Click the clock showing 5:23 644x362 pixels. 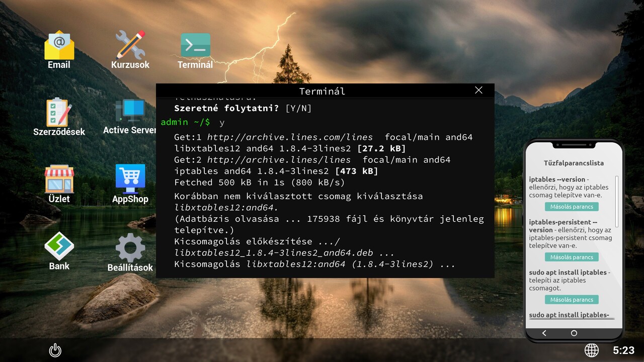pyautogui.click(x=623, y=350)
